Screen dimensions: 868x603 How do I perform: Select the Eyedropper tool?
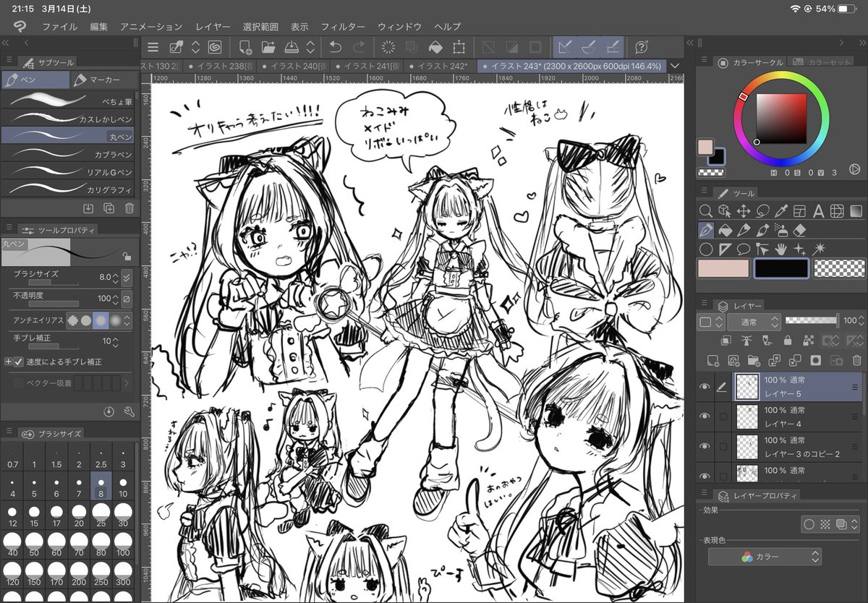click(781, 212)
